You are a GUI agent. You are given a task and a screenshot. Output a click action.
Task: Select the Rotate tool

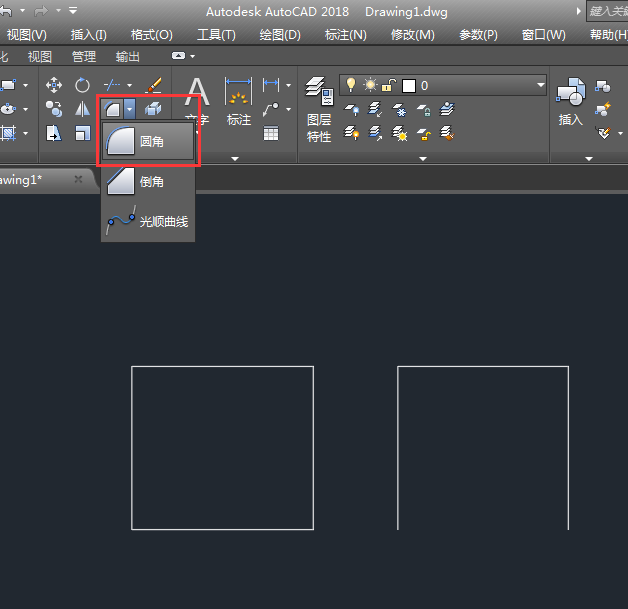click(x=83, y=85)
